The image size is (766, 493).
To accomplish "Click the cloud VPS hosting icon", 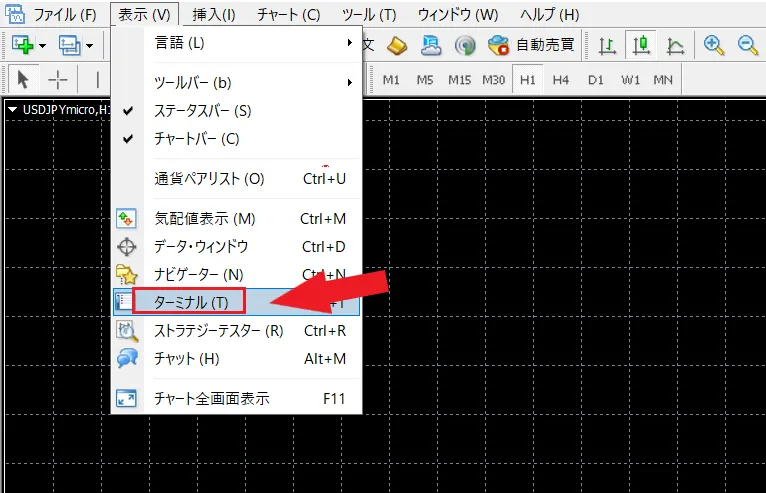I will pos(431,45).
